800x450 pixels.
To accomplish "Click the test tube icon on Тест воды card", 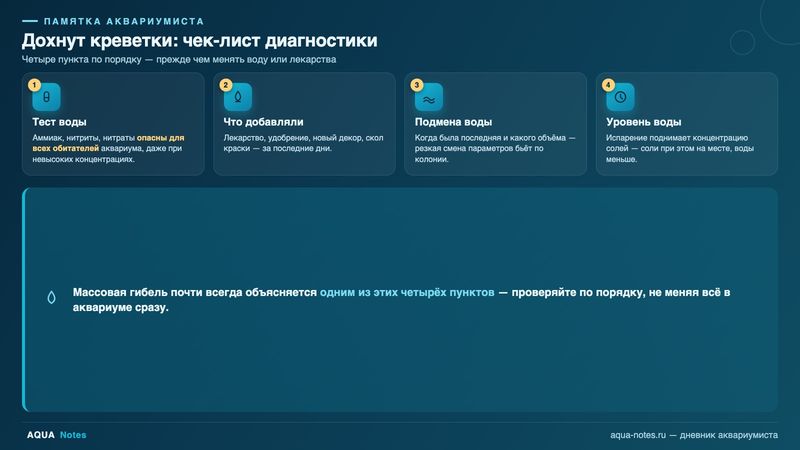I will 46,97.
